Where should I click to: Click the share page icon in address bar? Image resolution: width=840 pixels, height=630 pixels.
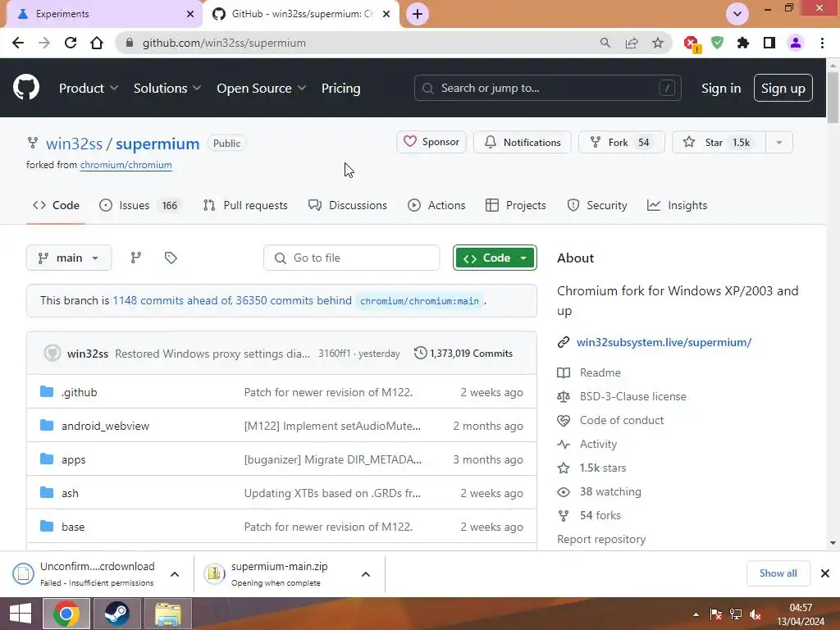coord(632,43)
